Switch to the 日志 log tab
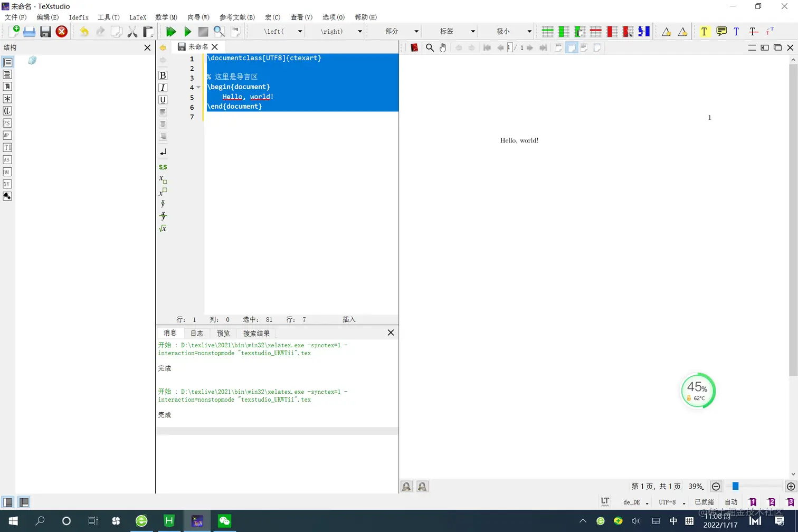Screen dimensions: 798x532 coord(197,334)
